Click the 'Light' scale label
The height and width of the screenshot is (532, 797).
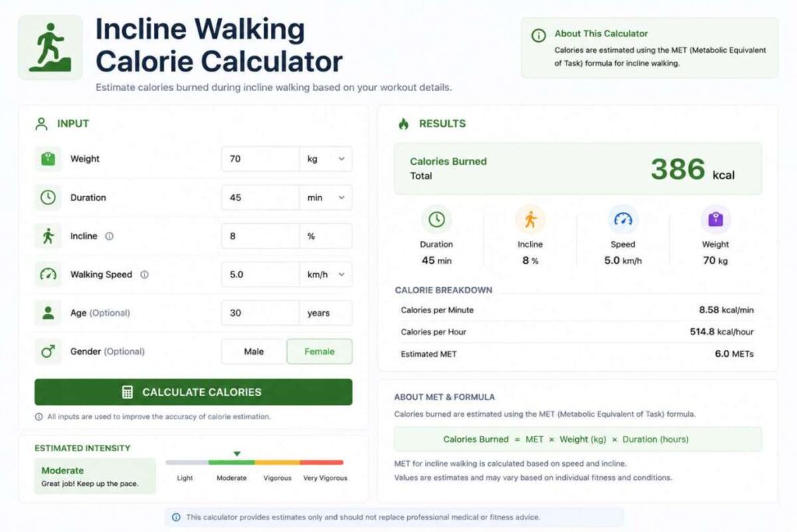click(x=185, y=478)
